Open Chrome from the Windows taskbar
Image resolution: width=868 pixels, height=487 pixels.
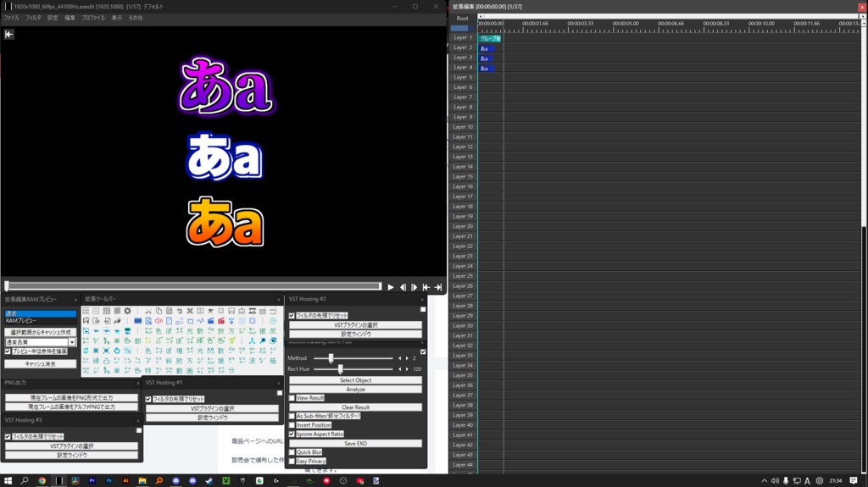coord(42,480)
